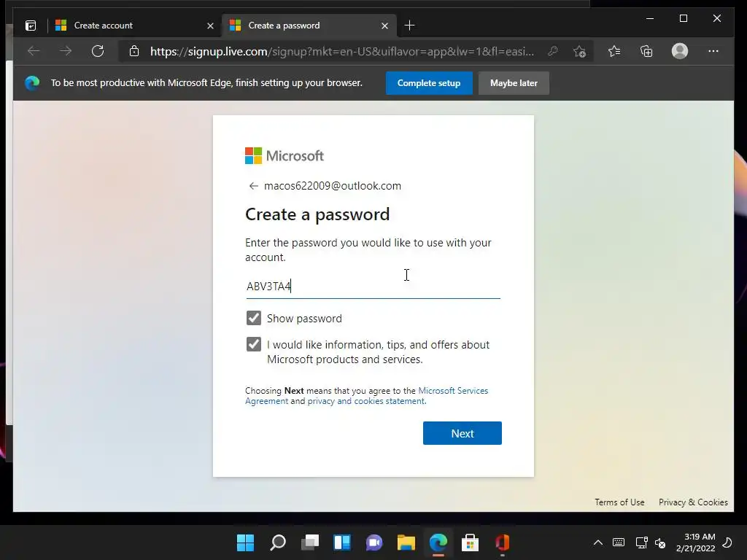The height and width of the screenshot is (560, 747).
Task: Click the Edge logo in the setup banner
Action: point(32,83)
